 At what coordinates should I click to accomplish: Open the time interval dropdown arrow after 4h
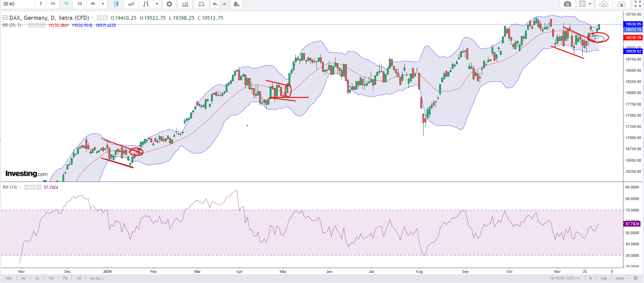pos(103,4)
